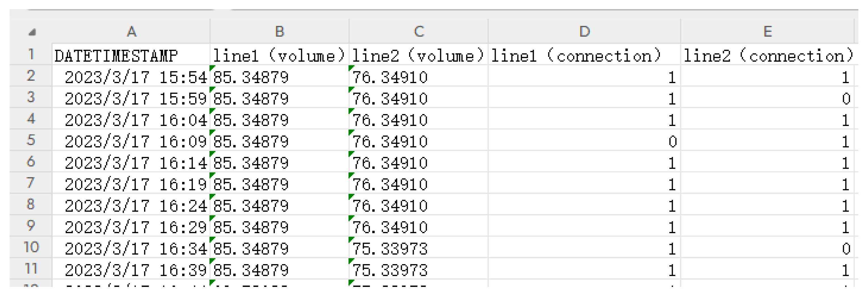The height and width of the screenshot is (298, 868).
Task: Click the line1 (volume) header cell
Action: [x=279, y=55]
